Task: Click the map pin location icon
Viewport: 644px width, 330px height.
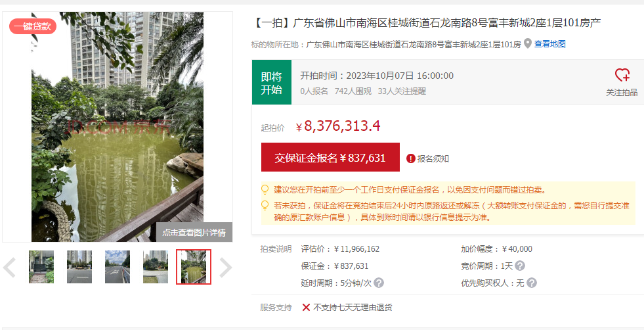Action: click(527, 43)
